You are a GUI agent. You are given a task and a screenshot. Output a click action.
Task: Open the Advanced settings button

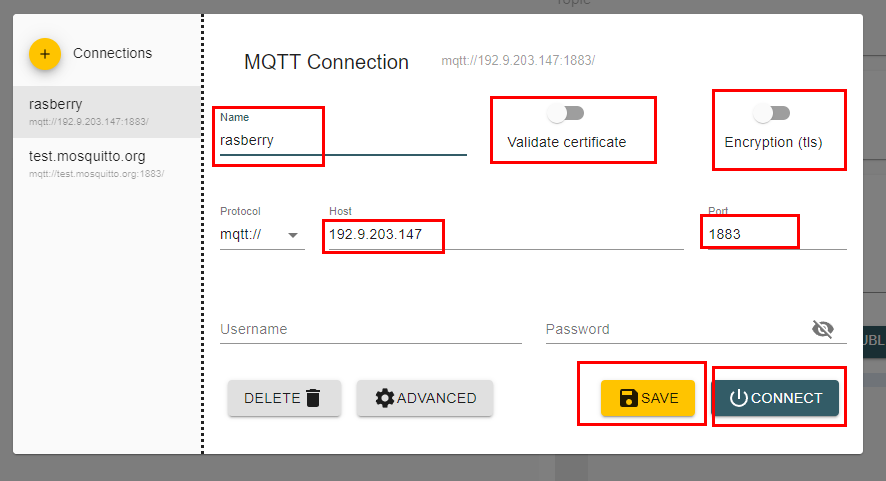(425, 398)
